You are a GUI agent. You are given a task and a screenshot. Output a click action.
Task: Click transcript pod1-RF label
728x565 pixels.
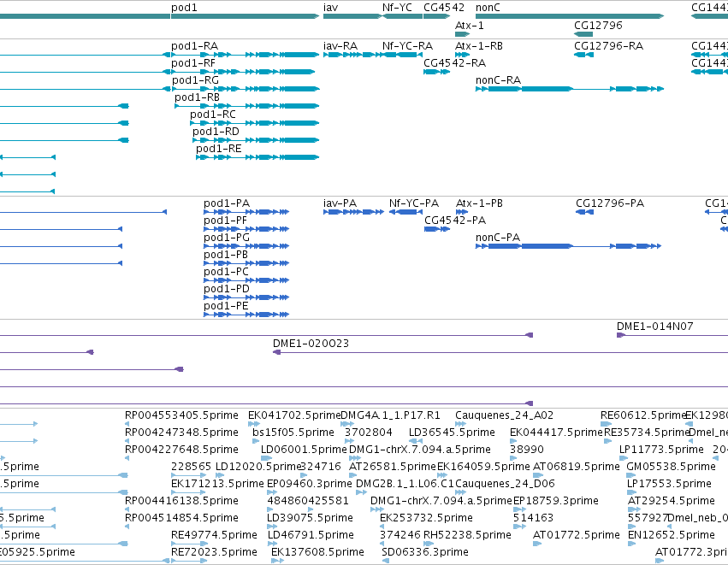click(x=193, y=63)
